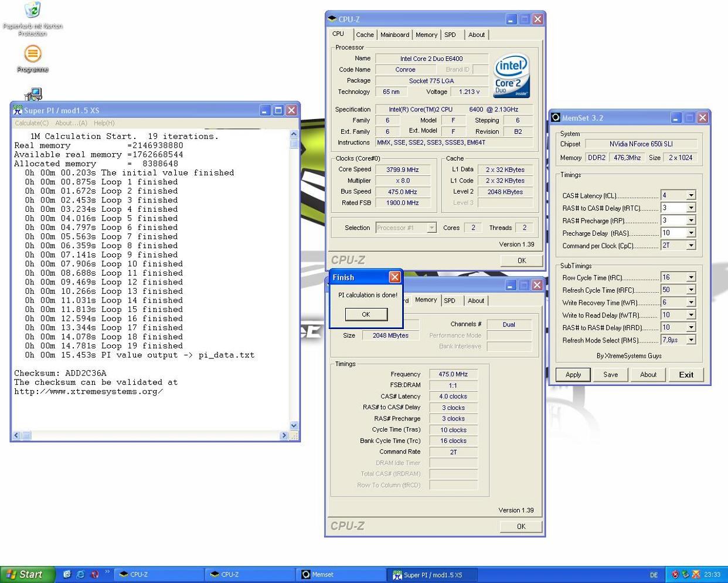Launch Internet Explorer from quick launch
The width and height of the screenshot is (728, 583).
click(x=81, y=575)
